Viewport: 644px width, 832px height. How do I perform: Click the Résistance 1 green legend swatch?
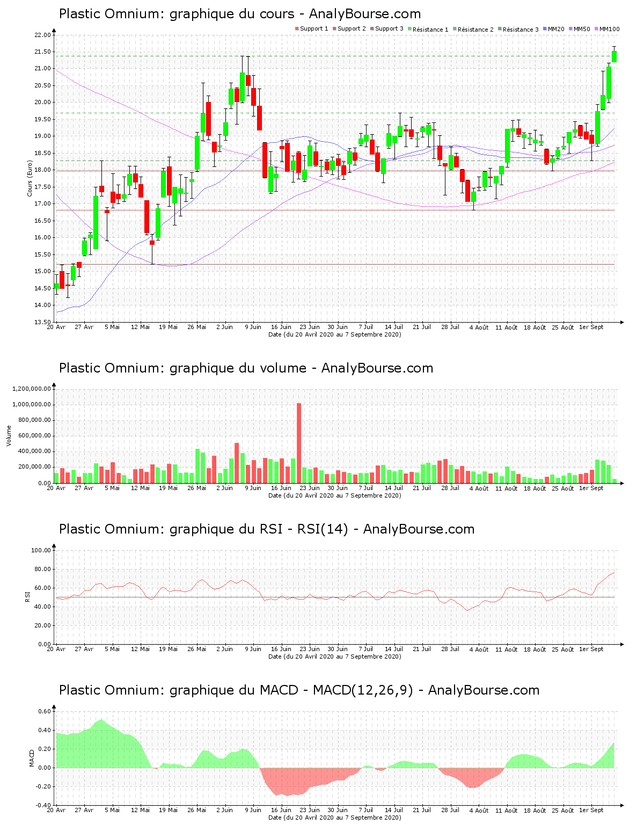[409, 29]
